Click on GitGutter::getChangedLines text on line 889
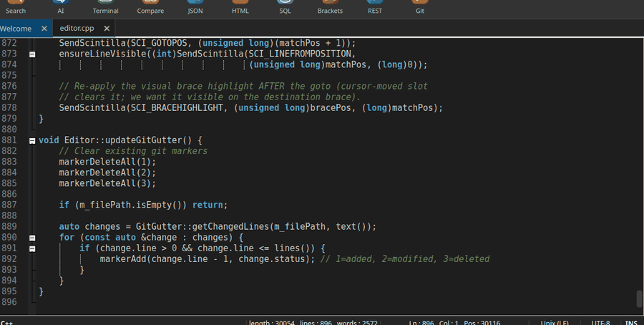 (x=203, y=227)
